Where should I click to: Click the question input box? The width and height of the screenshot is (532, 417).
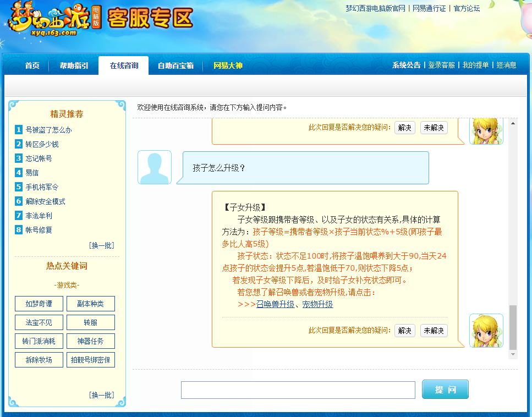[x=298, y=389]
